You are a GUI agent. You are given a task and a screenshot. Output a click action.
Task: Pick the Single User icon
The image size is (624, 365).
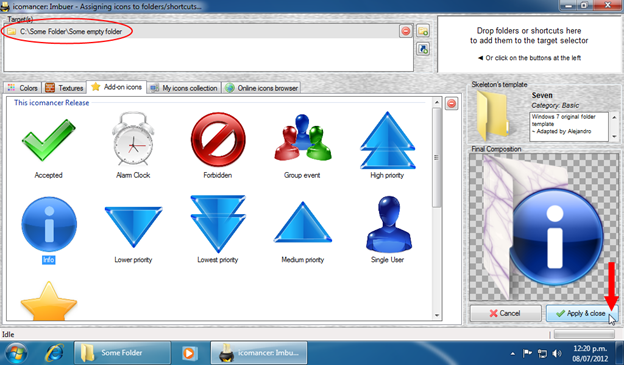[388, 224]
